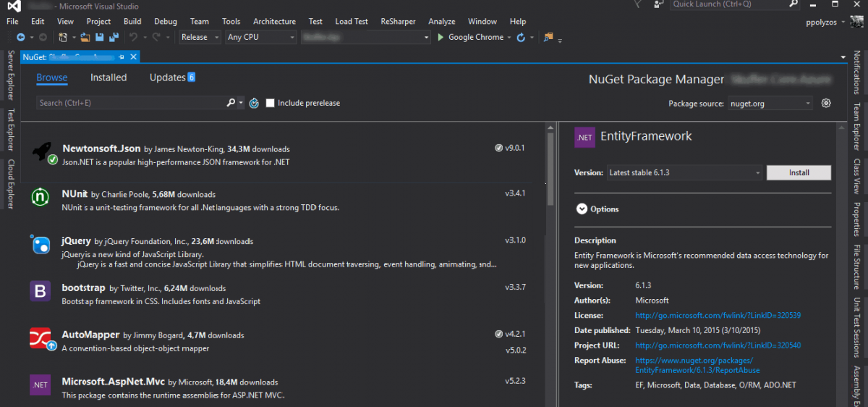Click the browser Refresh icon in toolbar
This screenshot has width=868, height=407.
tap(521, 37)
